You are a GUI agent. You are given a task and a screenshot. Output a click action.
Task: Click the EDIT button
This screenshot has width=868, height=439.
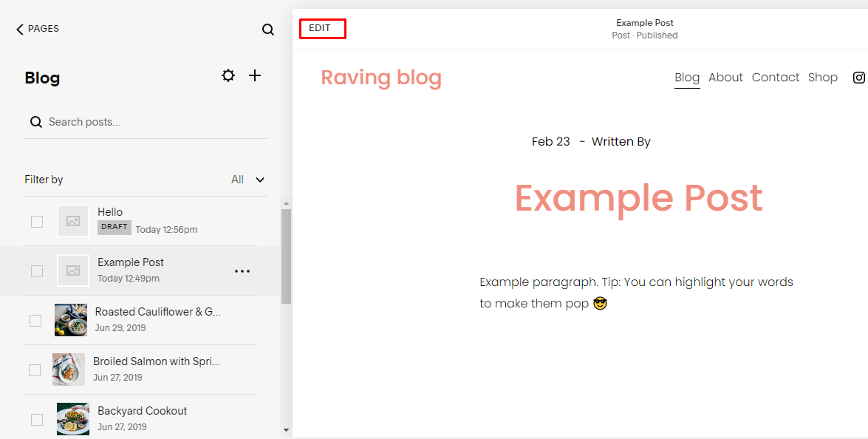tap(322, 28)
